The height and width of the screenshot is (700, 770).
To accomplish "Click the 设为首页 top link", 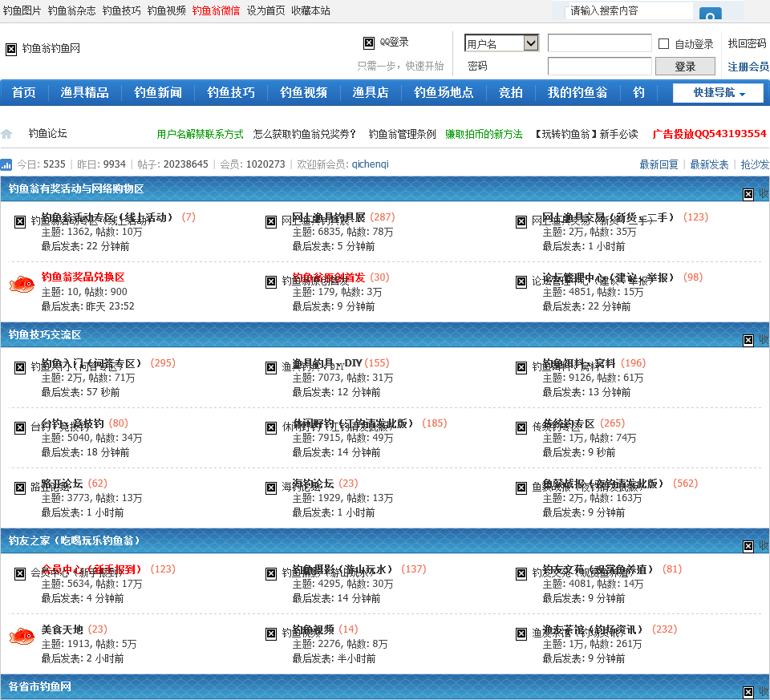I will [x=265, y=10].
